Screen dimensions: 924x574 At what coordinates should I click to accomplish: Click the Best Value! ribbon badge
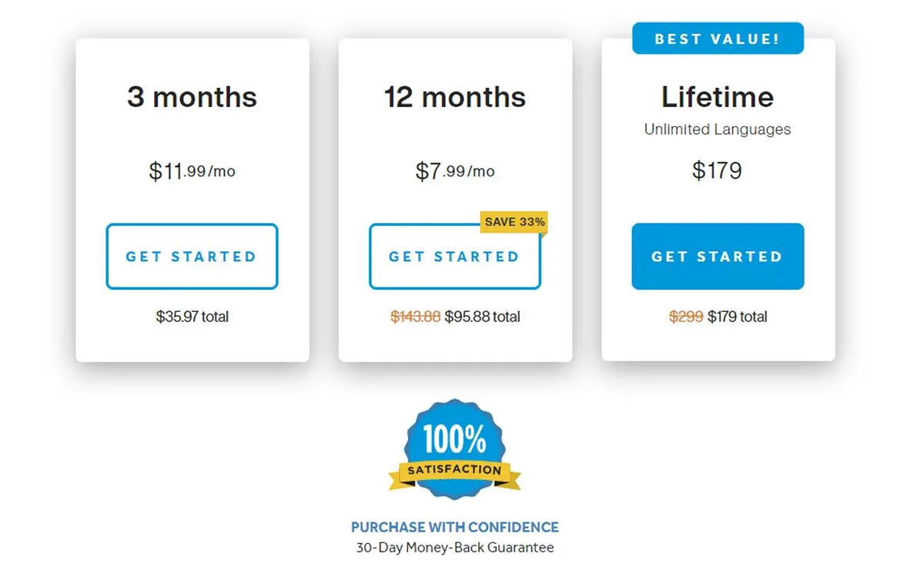tap(718, 39)
